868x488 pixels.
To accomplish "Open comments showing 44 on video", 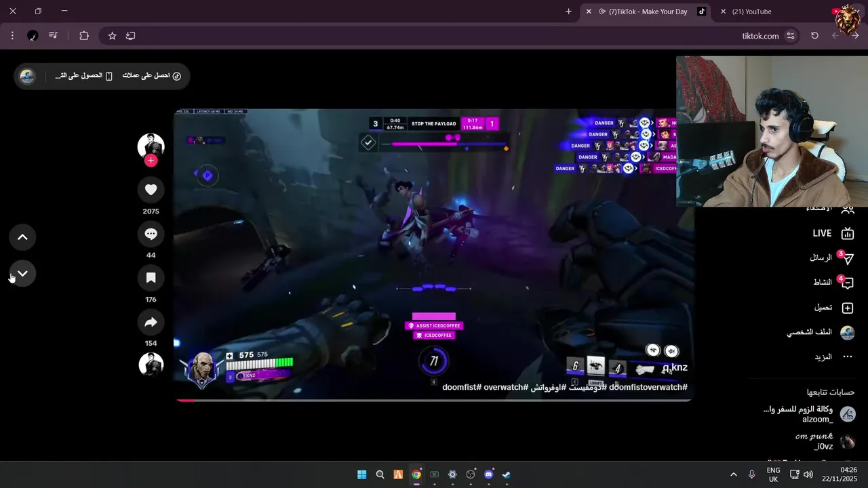I will click(x=151, y=234).
